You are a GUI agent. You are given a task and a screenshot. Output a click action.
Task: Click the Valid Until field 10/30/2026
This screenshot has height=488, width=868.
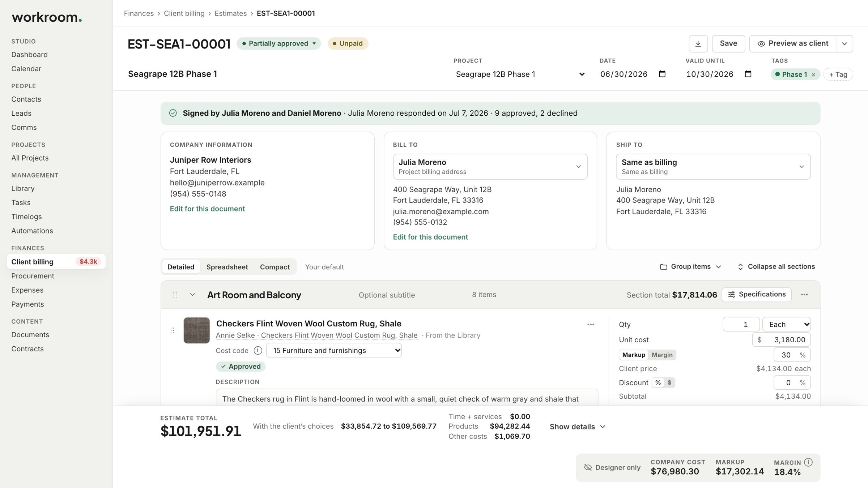(719, 74)
